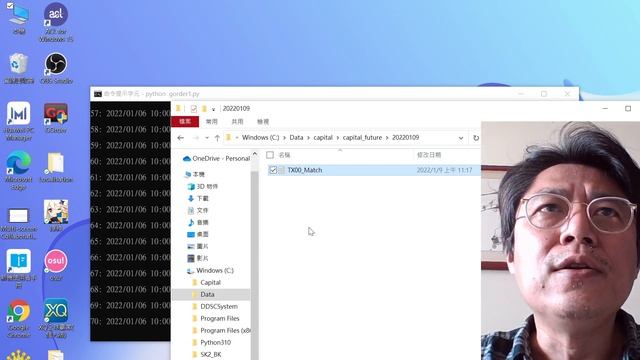640x360 pixels.
Task: Select Downloads folder in sidebar
Action: point(198,198)
